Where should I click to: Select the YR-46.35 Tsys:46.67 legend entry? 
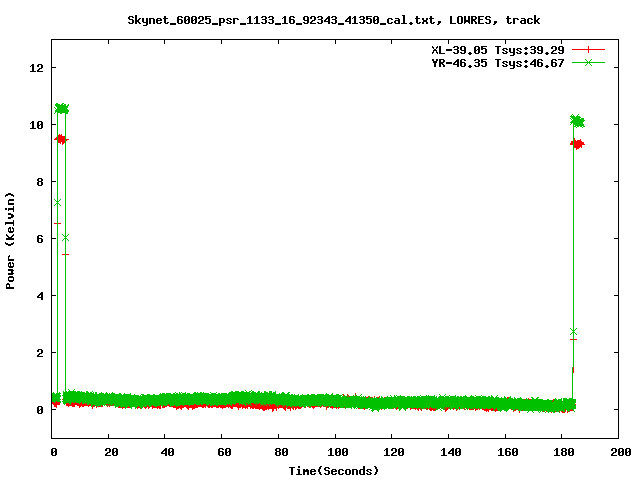498,63
